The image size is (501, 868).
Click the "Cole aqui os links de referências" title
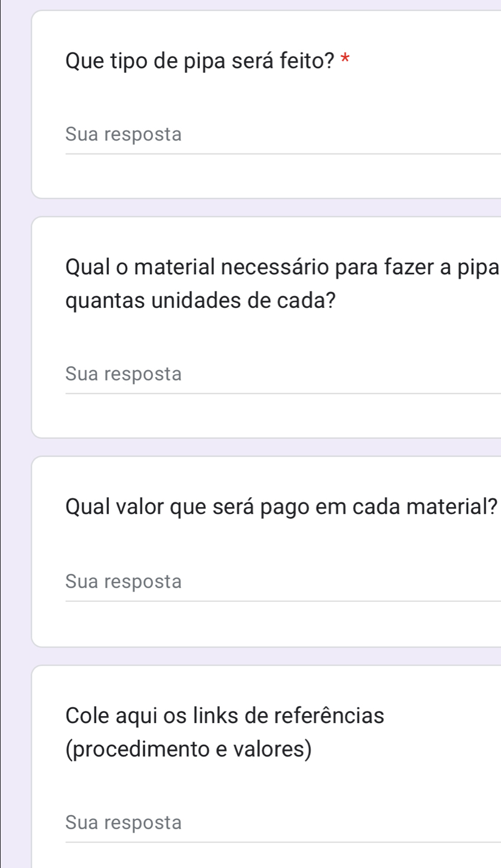tap(225, 715)
